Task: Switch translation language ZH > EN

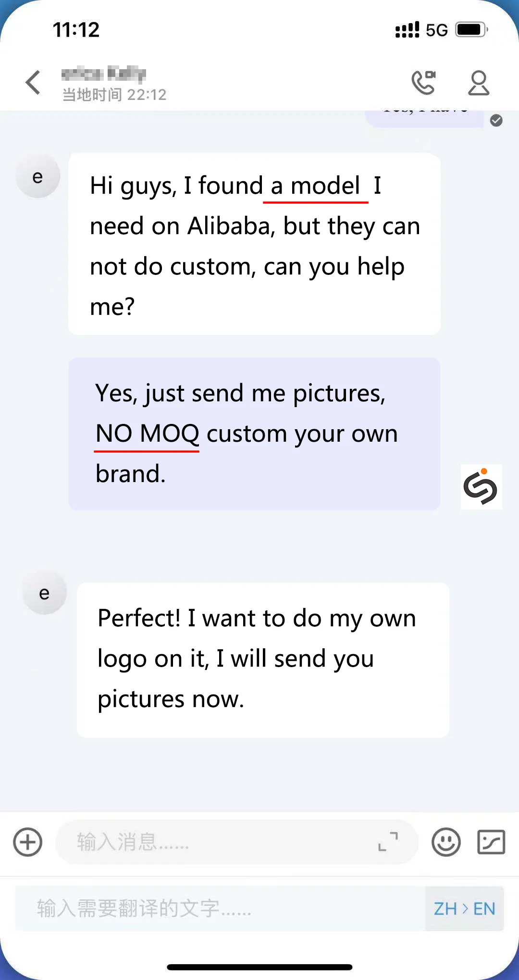Action: pos(464,908)
